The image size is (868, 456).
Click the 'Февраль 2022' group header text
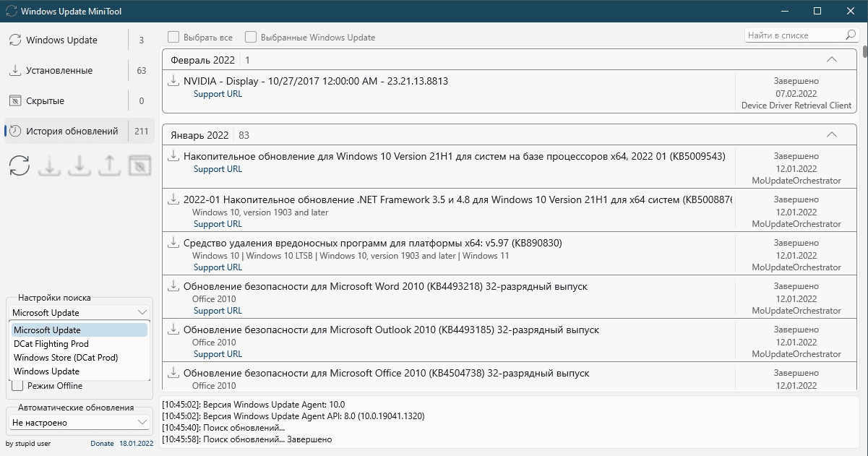[203, 60]
